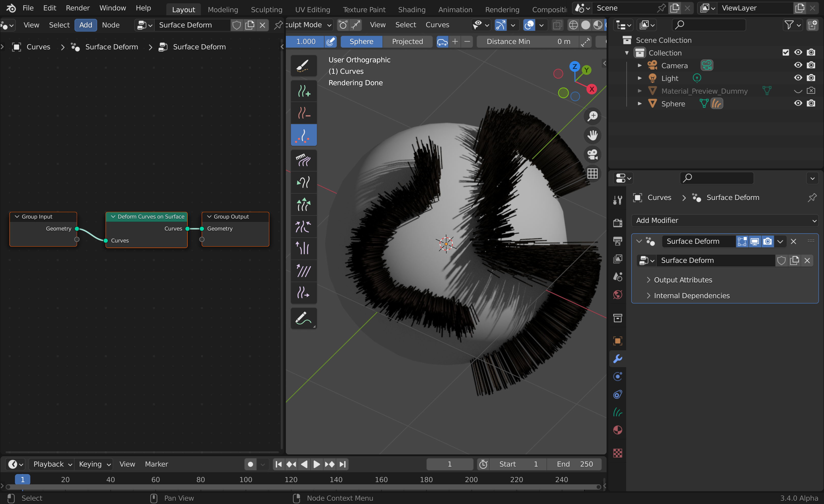Toggle camera view in the viewport

coord(592,154)
